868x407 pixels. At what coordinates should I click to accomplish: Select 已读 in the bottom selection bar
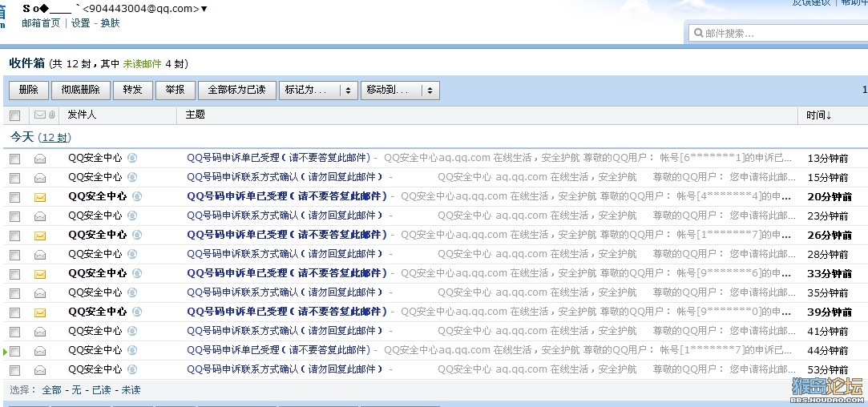click(x=101, y=390)
